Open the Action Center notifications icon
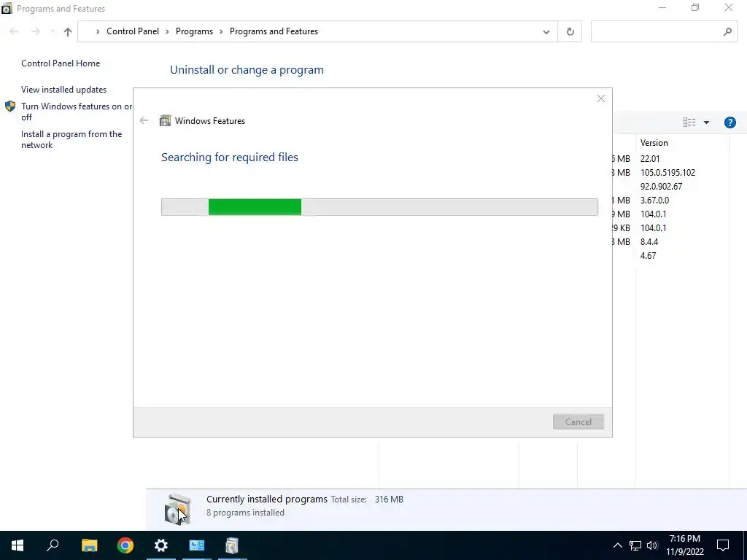747x560 pixels. pos(723,545)
